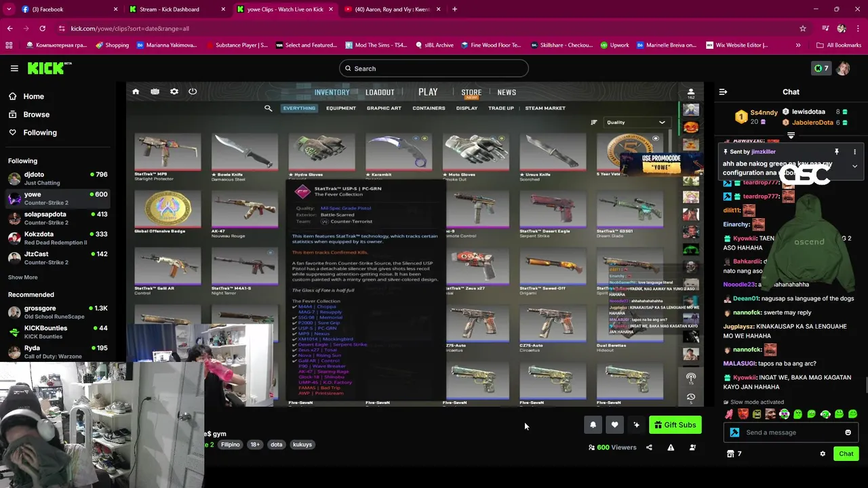Viewport: 868px width, 488px height.
Task: Open the browser tab search dropdown arrow
Action: pos(9,9)
